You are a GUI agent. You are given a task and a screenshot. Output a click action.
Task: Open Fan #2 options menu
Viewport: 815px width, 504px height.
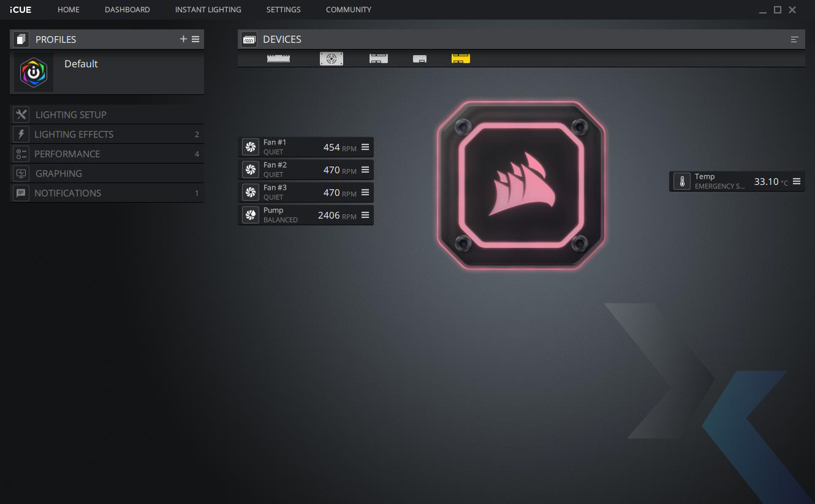[x=365, y=170]
